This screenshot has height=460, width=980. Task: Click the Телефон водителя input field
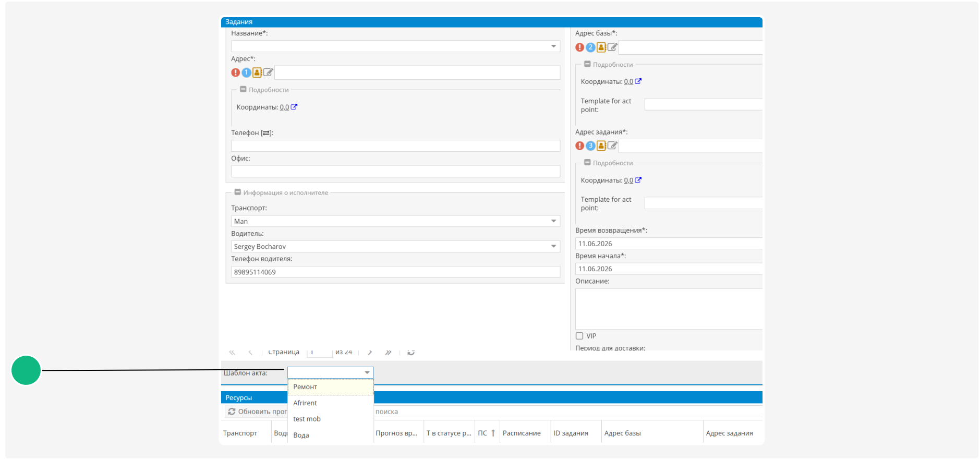point(395,272)
